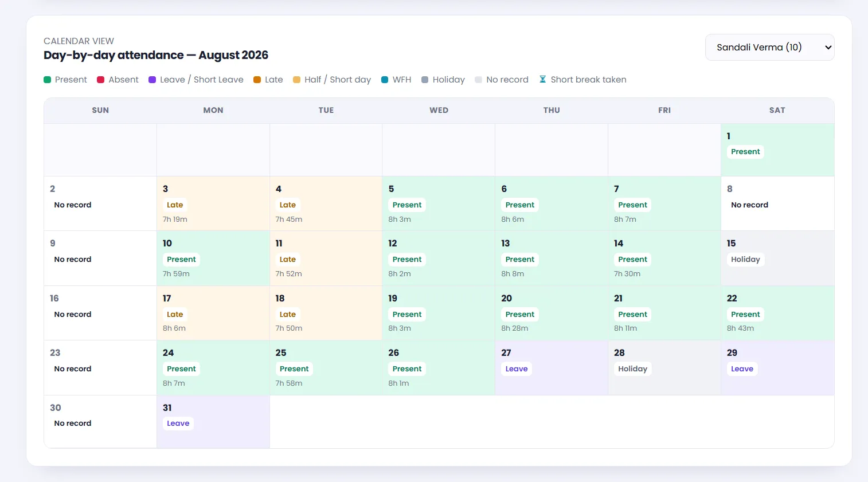Select the Holiday badge on August 28
The width and height of the screenshot is (868, 482).
click(632, 369)
